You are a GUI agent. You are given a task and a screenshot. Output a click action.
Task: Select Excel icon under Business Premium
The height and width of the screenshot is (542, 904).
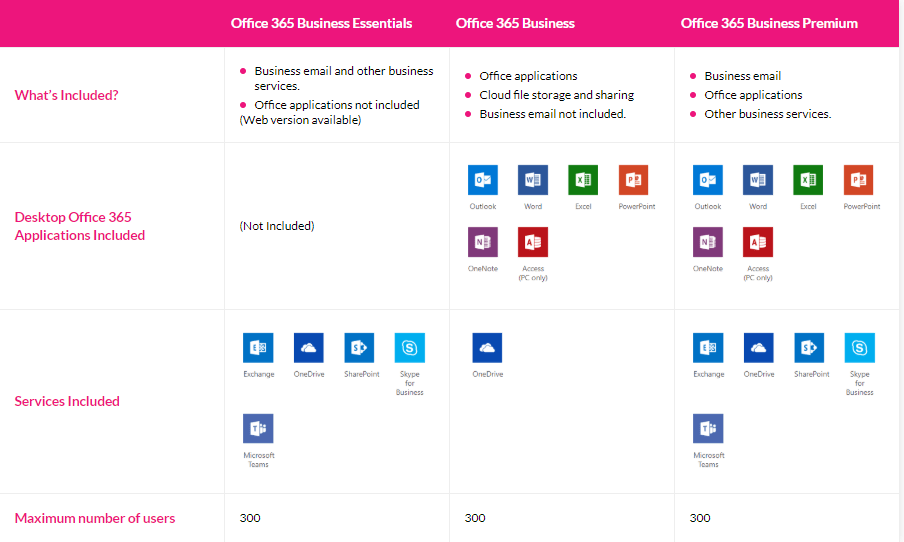coord(808,180)
